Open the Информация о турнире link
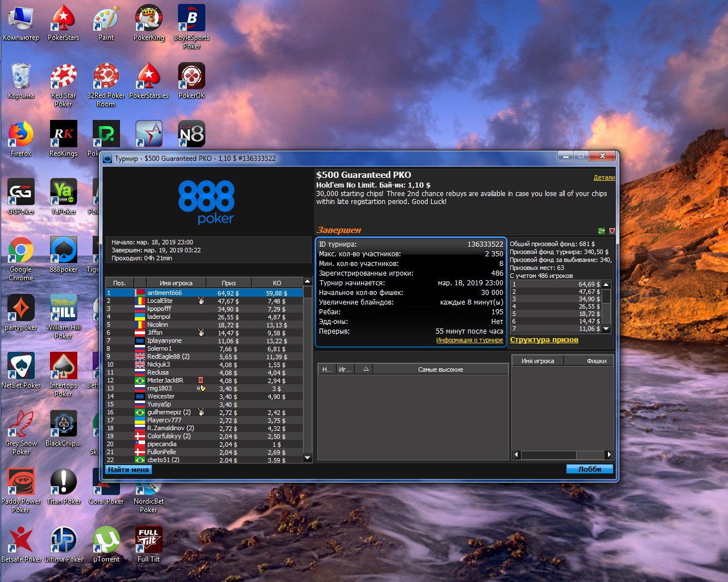 click(470, 340)
